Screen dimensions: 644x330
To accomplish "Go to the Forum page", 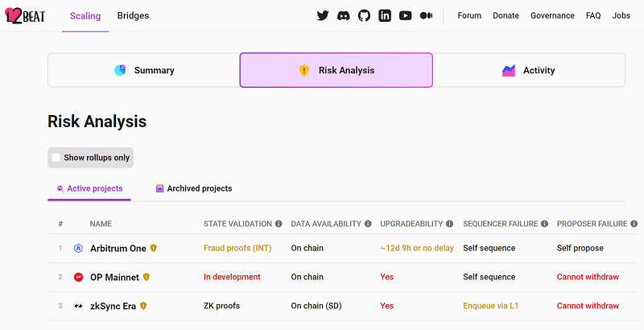I will click(x=469, y=15).
